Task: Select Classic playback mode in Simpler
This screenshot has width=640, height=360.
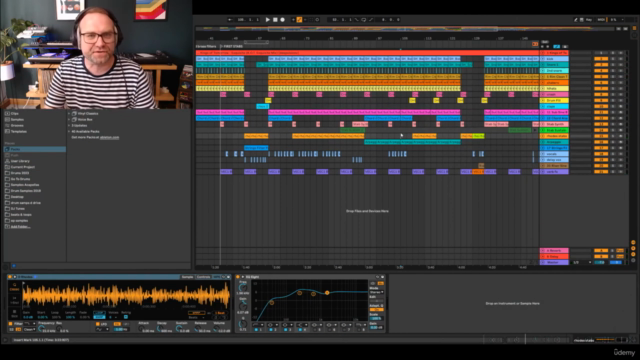Action: pos(14,287)
